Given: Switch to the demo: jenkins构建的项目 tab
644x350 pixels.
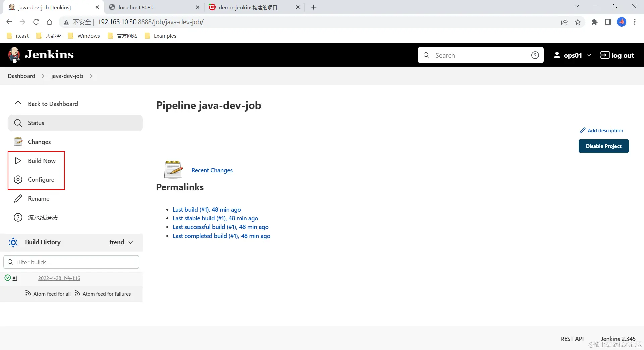Looking at the screenshot, I should (x=254, y=7).
